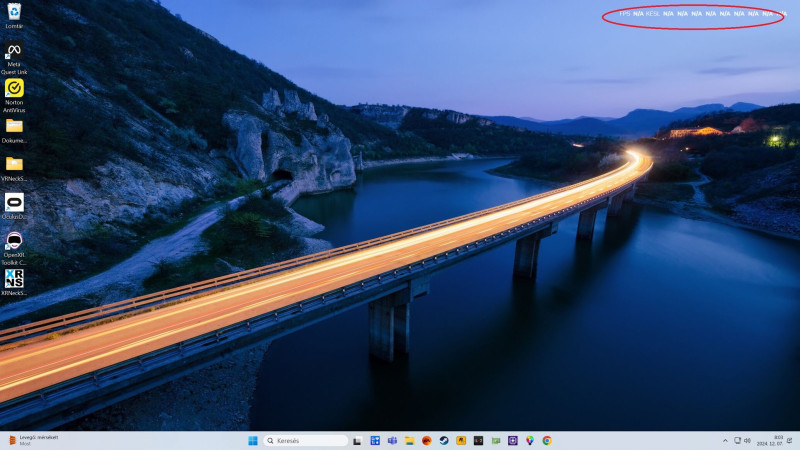Click the Keresés search box on the taskbar
The width and height of the screenshot is (800, 450).
click(x=305, y=440)
